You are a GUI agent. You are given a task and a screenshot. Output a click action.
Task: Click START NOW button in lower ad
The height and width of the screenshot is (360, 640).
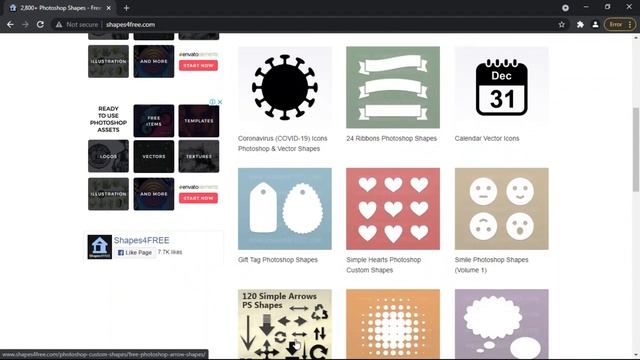coord(198,198)
